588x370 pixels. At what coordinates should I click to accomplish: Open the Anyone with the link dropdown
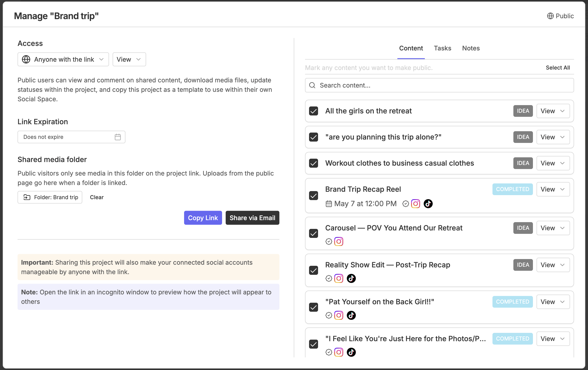(63, 59)
